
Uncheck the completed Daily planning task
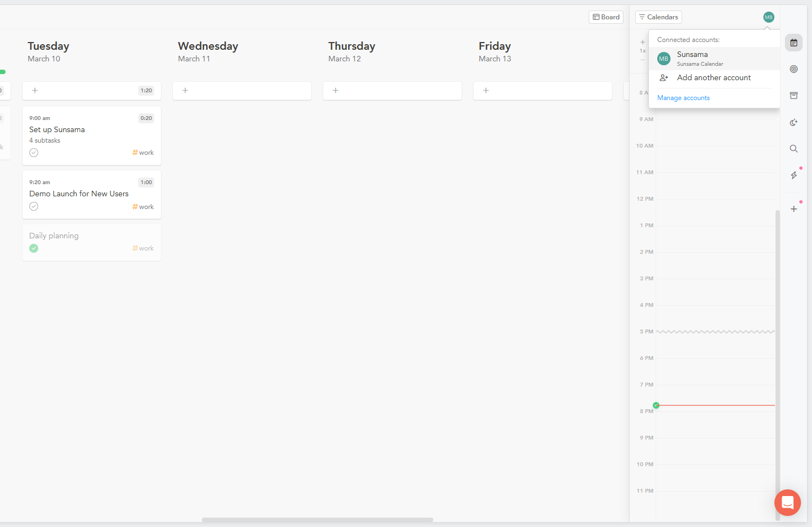34,248
